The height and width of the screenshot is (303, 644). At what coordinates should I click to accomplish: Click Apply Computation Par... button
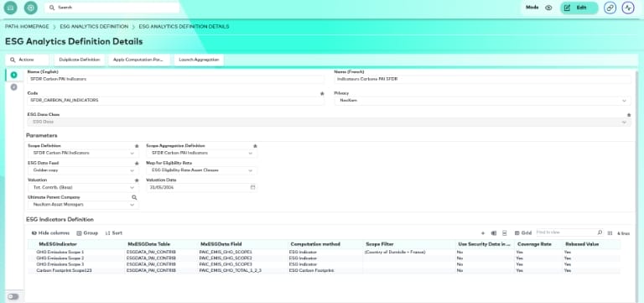click(139, 60)
